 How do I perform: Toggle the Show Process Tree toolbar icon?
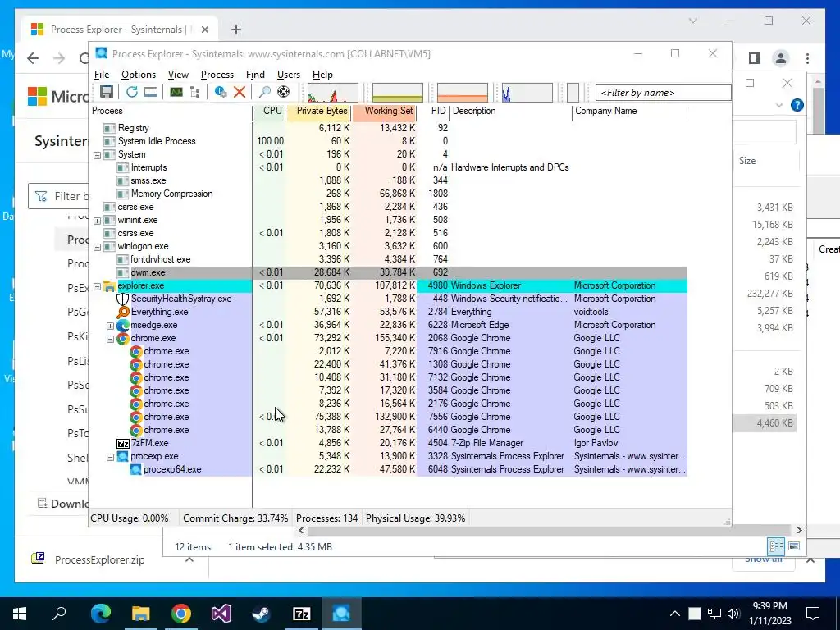point(195,92)
